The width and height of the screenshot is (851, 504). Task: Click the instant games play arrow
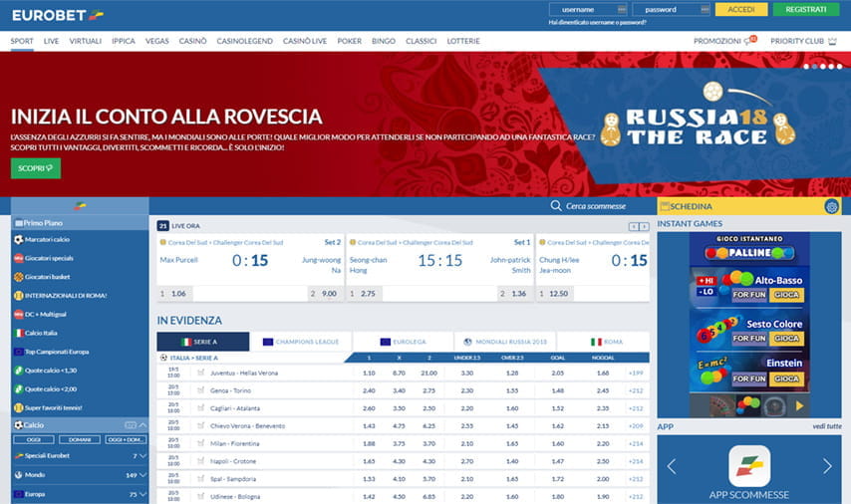pyautogui.click(x=799, y=405)
